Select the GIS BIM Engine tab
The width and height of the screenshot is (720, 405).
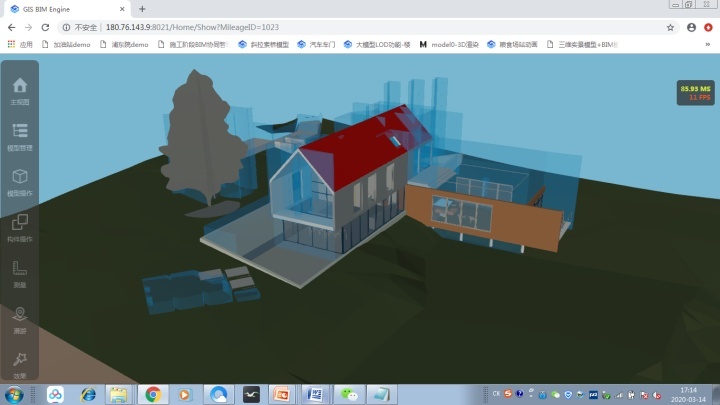click(x=67, y=9)
